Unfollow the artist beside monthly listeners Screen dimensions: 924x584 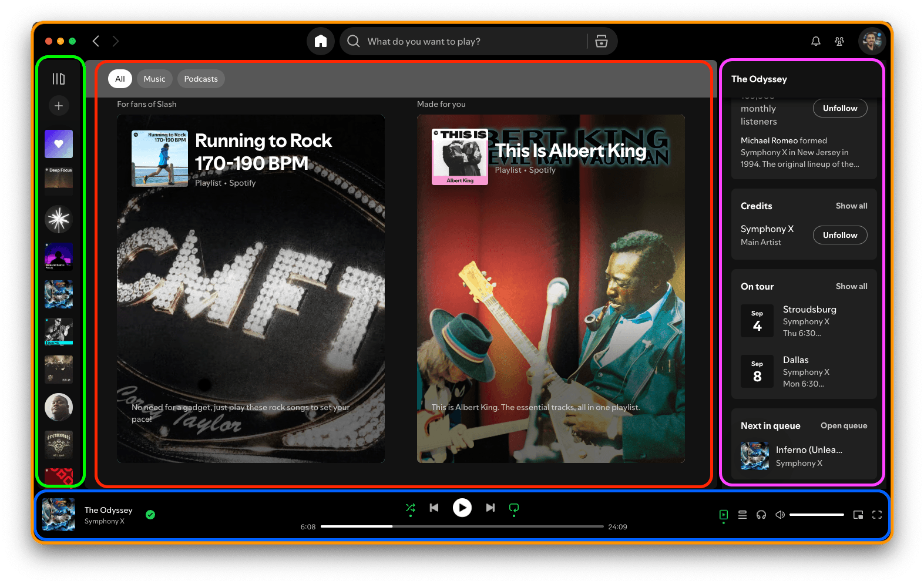click(x=840, y=108)
